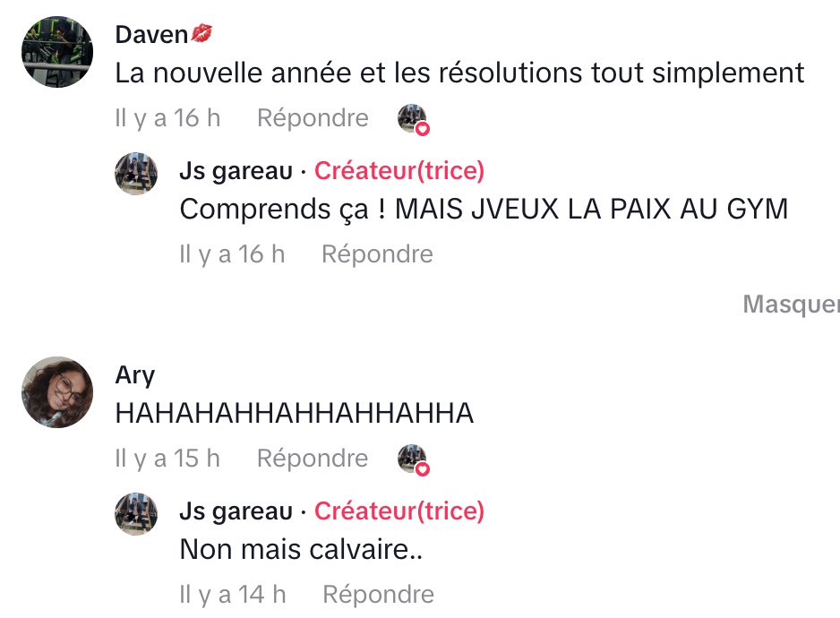Image resolution: width=840 pixels, height=618 pixels.
Task: Click creator-liked badge under Ary's comment
Action: pyautogui.click(x=414, y=459)
